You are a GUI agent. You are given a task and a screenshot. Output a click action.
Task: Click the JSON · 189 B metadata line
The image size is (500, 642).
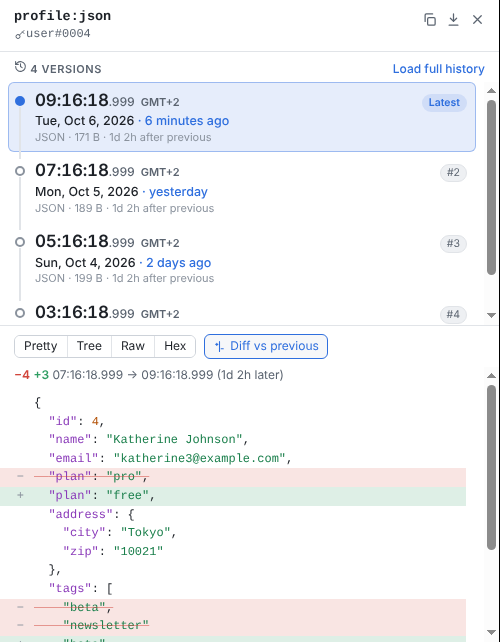124,208
